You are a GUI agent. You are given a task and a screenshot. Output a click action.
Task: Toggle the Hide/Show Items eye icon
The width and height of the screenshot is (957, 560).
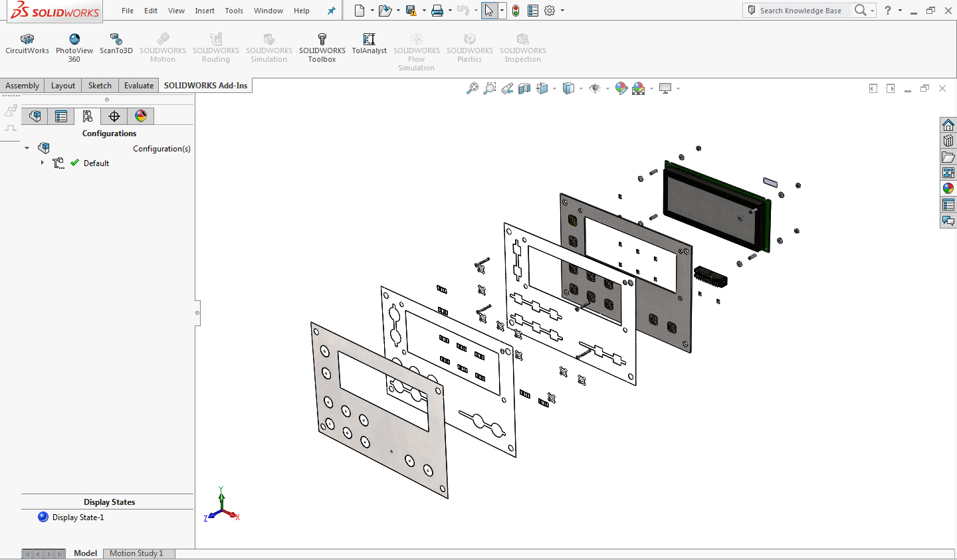pos(595,88)
